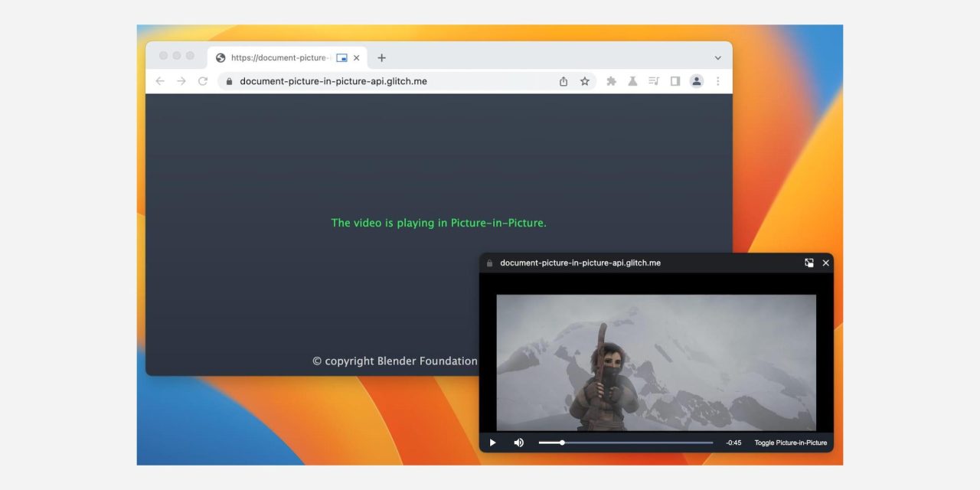980x490 pixels.
Task: Open the profile avatar menu
Action: (696, 81)
